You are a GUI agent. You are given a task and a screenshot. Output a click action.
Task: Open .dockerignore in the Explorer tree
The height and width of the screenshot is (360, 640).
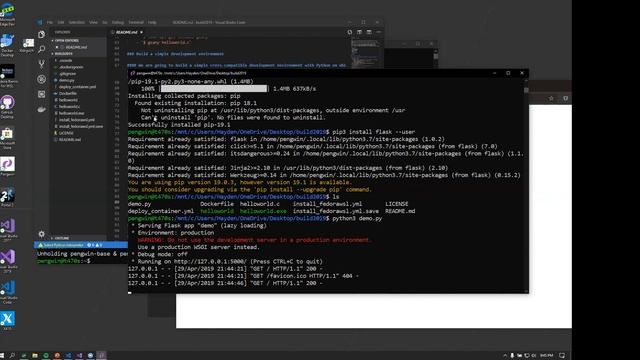click(71, 67)
